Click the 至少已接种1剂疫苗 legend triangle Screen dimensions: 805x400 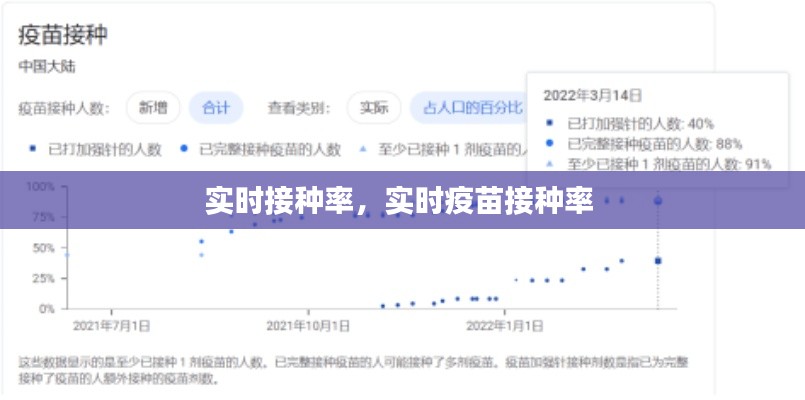(x=364, y=149)
